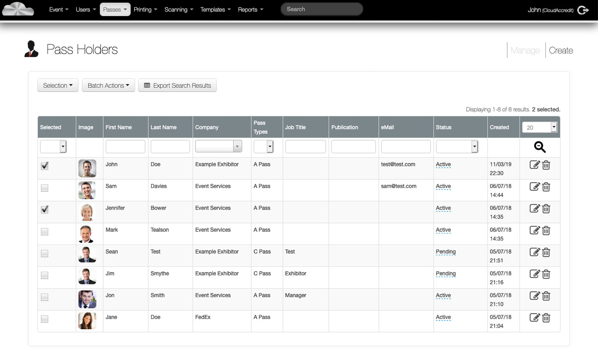Screen dimensions: 598x364
Task: Edit Jennifer Bower's record
Action: click(535, 208)
